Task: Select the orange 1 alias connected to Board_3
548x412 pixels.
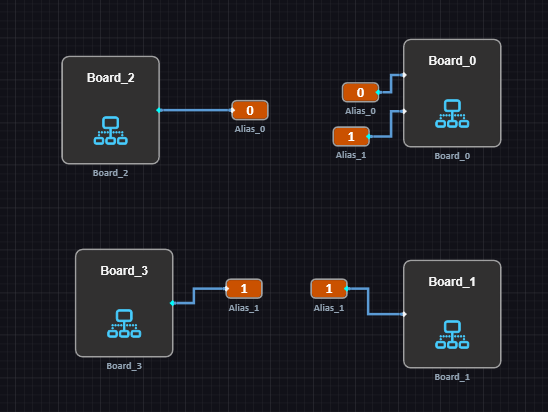Action: point(244,289)
